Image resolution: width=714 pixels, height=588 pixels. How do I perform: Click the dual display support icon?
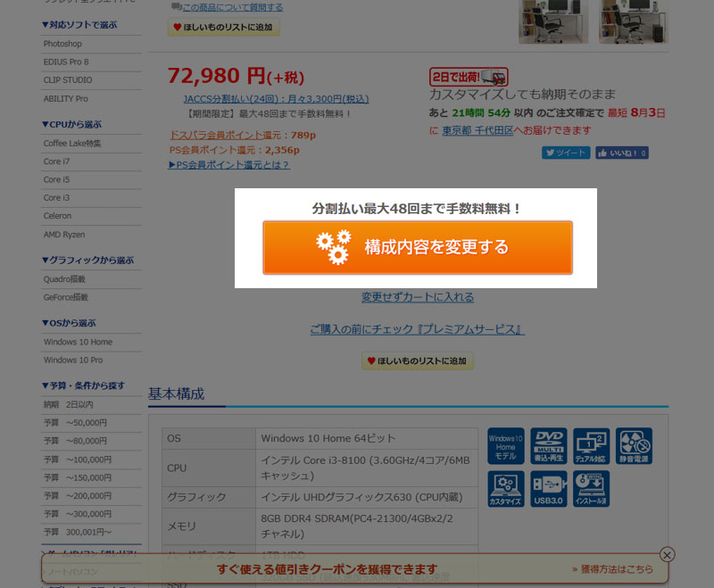[x=591, y=446]
